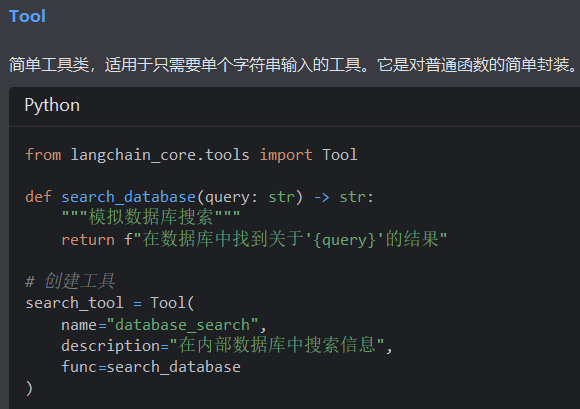
Task: Click the comment "# 创建工具"
Action: [70, 281]
